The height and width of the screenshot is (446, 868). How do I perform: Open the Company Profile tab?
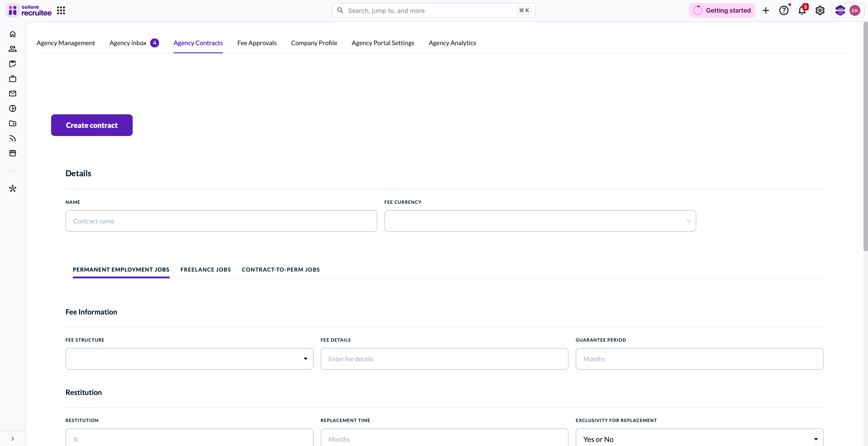click(314, 43)
